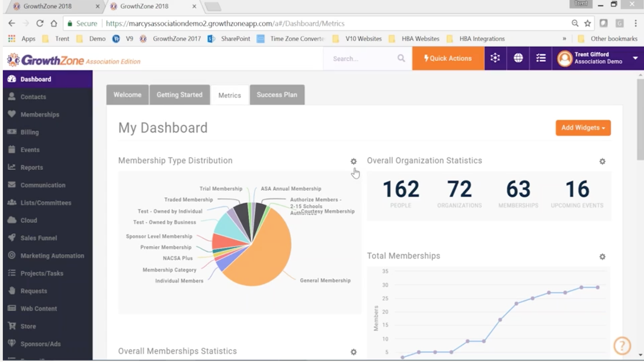The height and width of the screenshot is (362, 644).
Task: Open the Dashboard sidebar icon
Action: [x=12, y=79]
